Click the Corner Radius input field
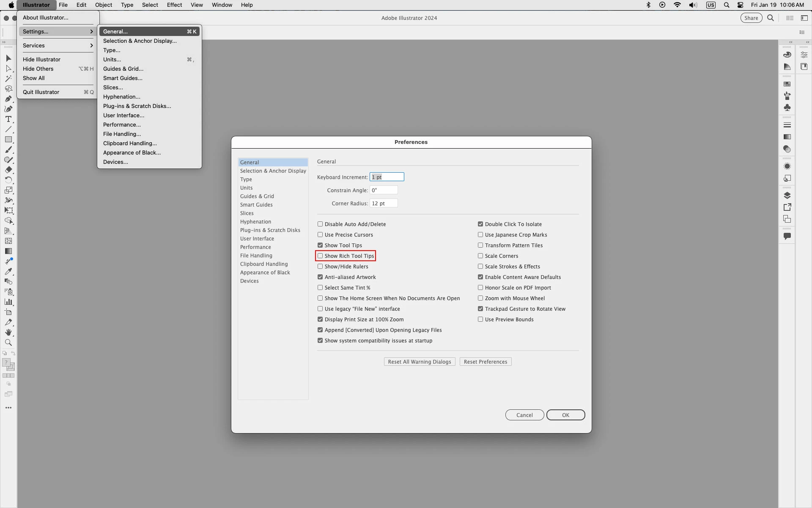The height and width of the screenshot is (508, 812). (x=384, y=203)
